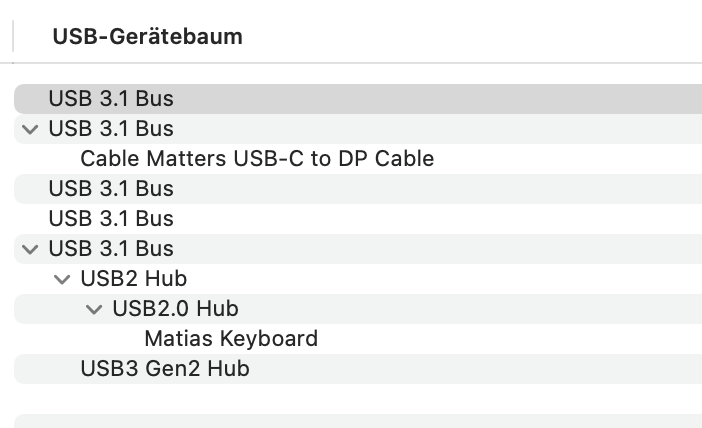The width and height of the screenshot is (702, 428).
Task: Select the highlighted topmost USB 3.1 Bus row
Action: point(110,99)
